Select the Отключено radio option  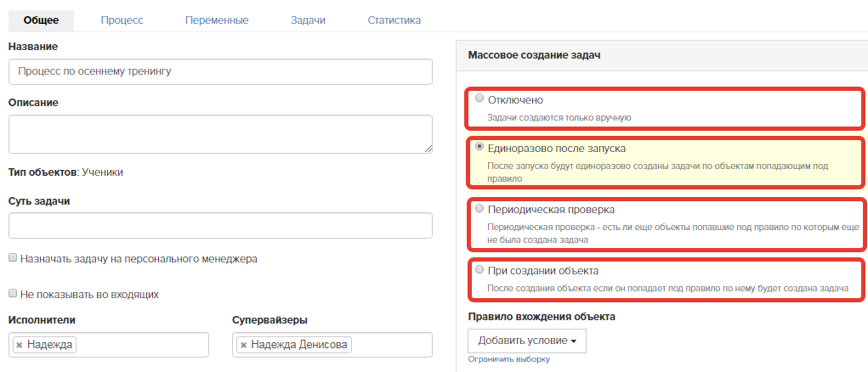(479, 99)
